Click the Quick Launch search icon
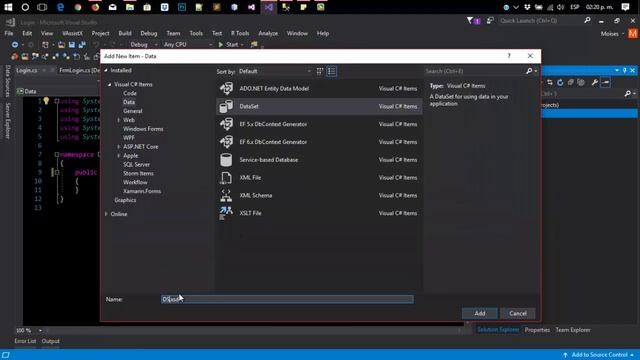 click(x=587, y=20)
